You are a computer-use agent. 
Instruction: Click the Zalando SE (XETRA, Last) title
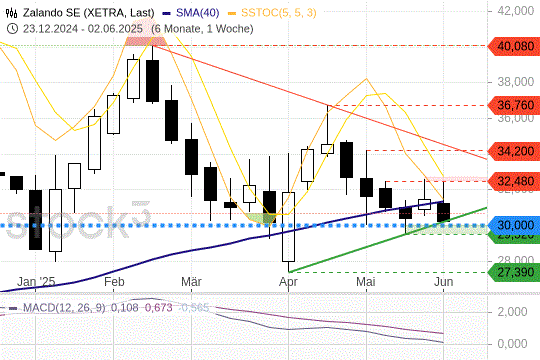pos(89,13)
